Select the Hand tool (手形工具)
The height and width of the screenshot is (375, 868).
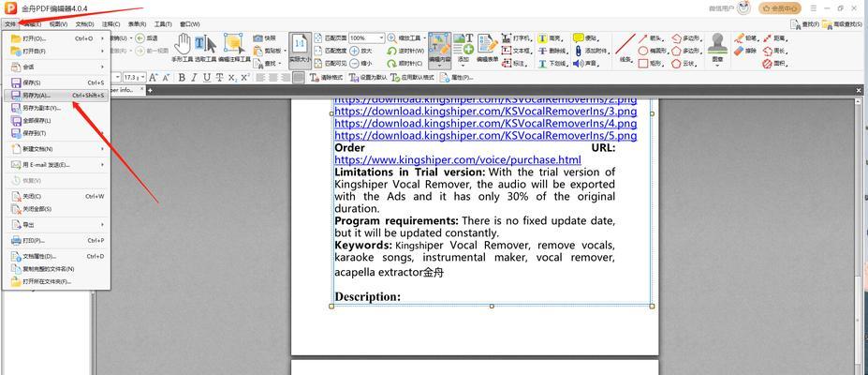click(182, 47)
